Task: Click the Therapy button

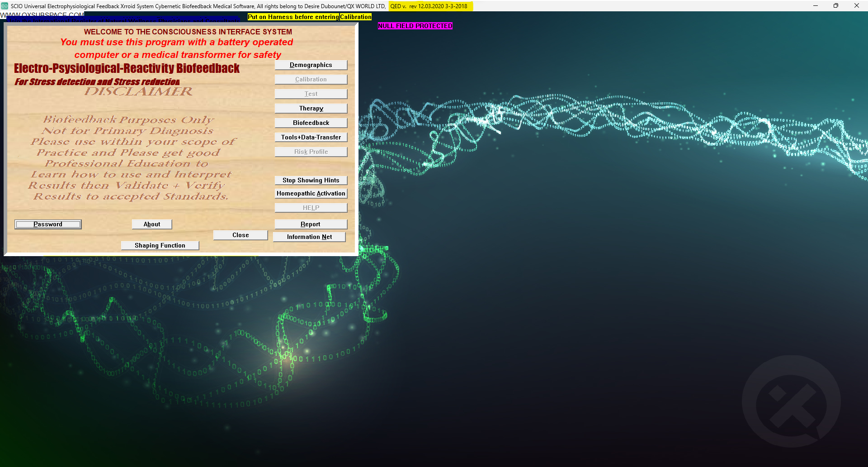Action: pos(311,109)
